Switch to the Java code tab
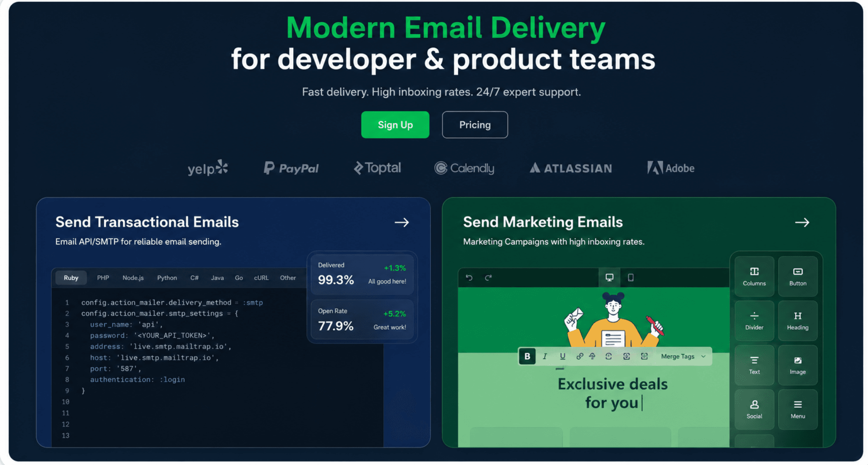The height and width of the screenshot is (465, 868). (x=217, y=278)
